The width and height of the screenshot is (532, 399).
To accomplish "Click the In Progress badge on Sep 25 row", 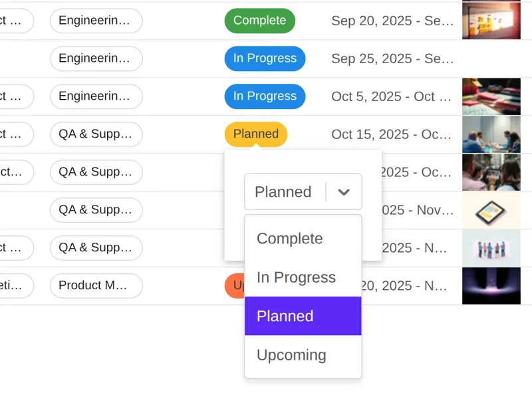I will coord(265,59).
